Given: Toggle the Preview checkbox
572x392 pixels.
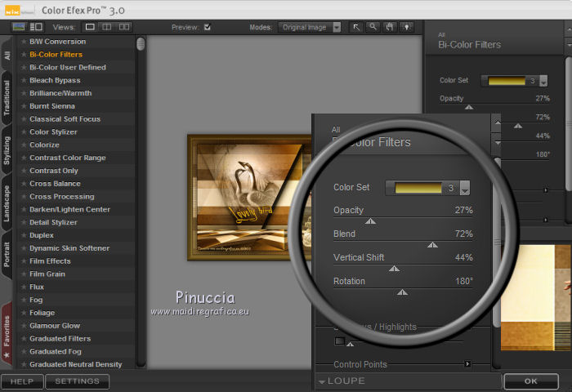Looking at the screenshot, I should [x=208, y=27].
